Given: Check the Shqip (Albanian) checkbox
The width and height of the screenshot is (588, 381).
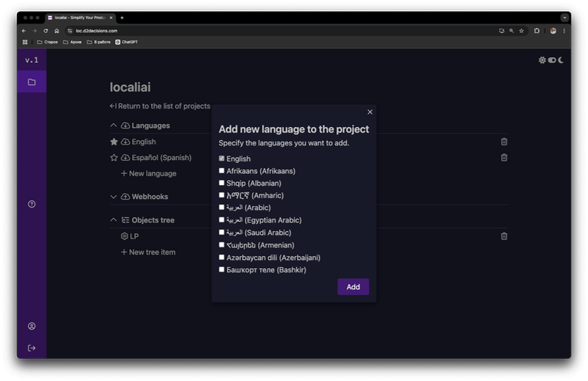Looking at the screenshot, I should coord(222,183).
